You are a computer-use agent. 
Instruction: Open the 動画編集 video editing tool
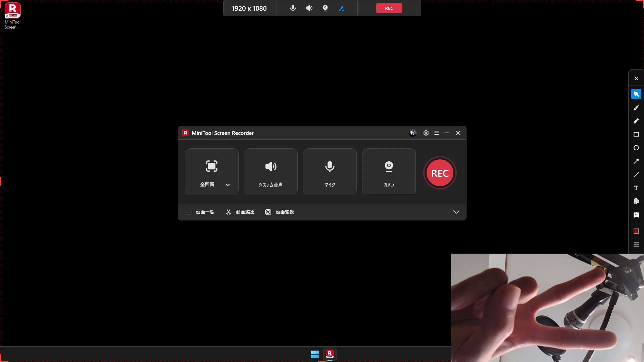pyautogui.click(x=240, y=212)
